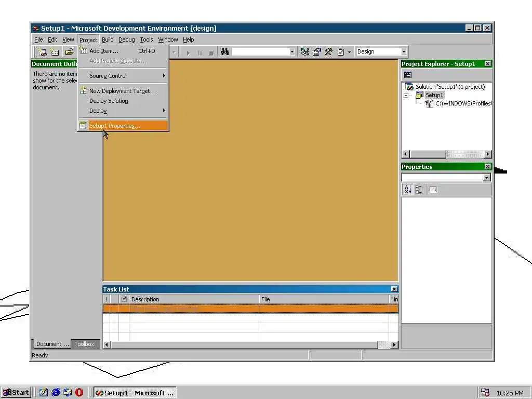This screenshot has width=532, height=399.
Task: Click the Add Item toolbar icon
Action: click(x=55, y=52)
